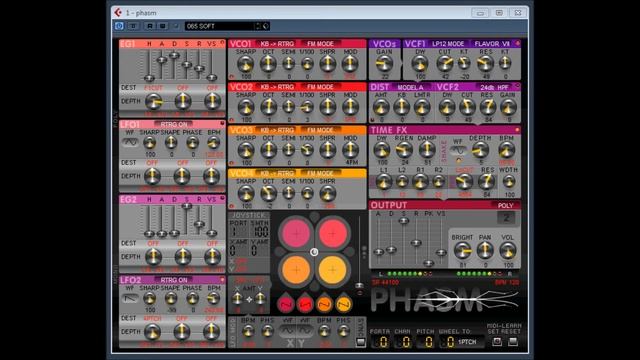
Task: Open the VCF2 24db HPF selector
Action: tap(494, 87)
